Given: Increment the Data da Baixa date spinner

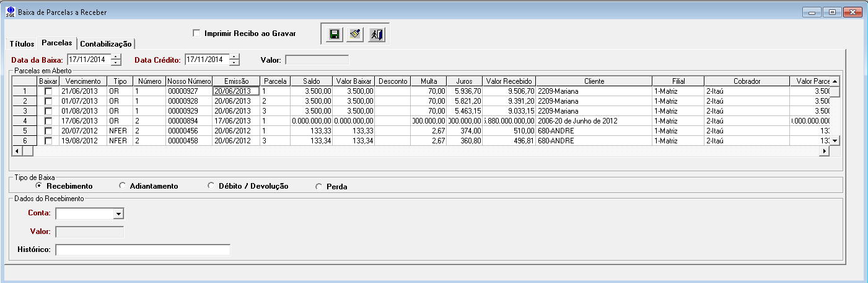Looking at the screenshot, I should (116, 57).
